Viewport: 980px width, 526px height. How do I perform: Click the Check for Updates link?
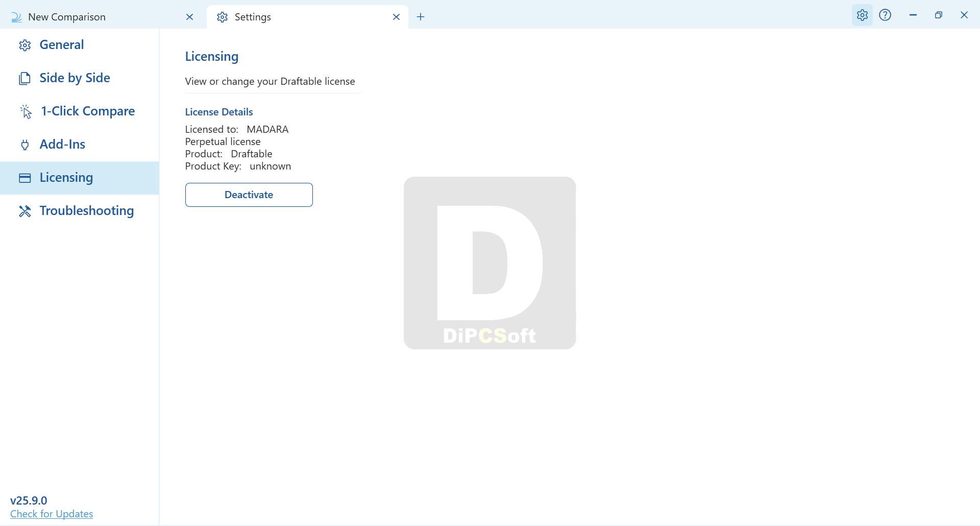(x=52, y=514)
